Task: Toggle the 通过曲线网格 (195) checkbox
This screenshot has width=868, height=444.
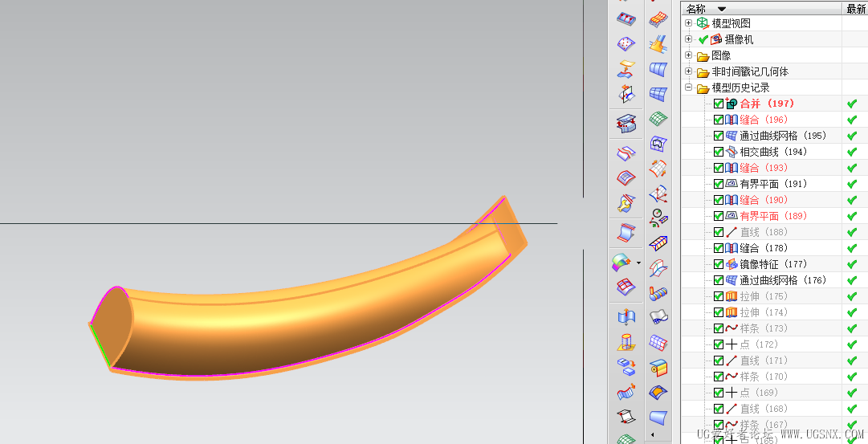Action: (719, 136)
